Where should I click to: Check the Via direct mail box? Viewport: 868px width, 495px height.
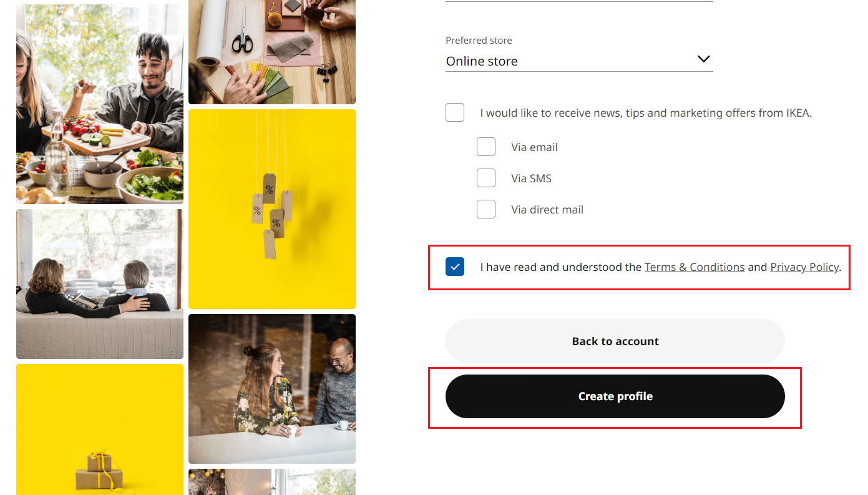pyautogui.click(x=486, y=209)
